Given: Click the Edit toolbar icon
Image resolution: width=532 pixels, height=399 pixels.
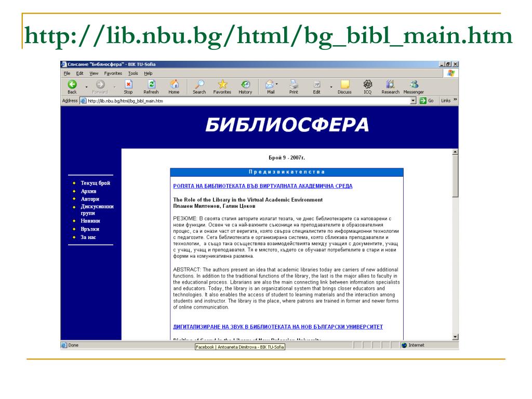Looking at the screenshot, I should (316, 87).
